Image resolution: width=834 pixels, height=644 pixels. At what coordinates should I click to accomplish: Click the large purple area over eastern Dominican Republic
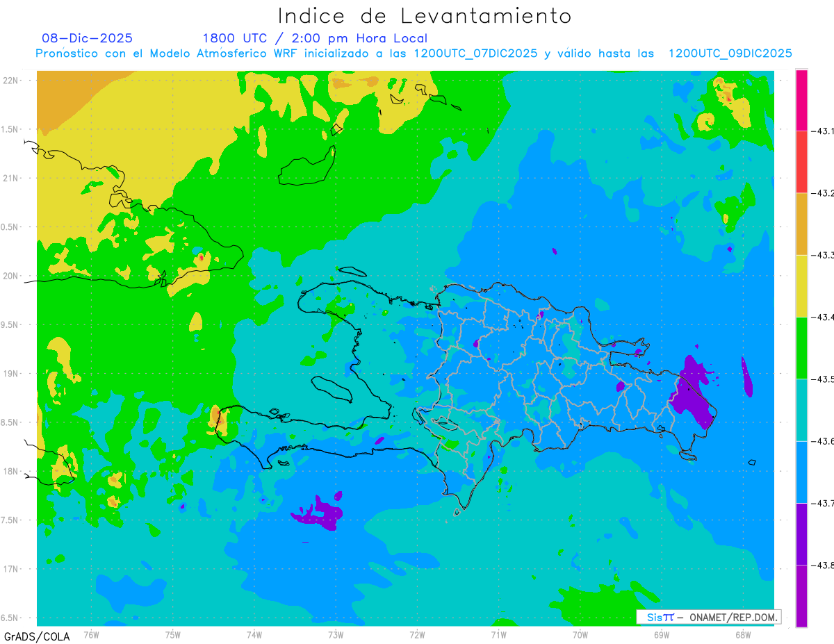tap(692, 396)
